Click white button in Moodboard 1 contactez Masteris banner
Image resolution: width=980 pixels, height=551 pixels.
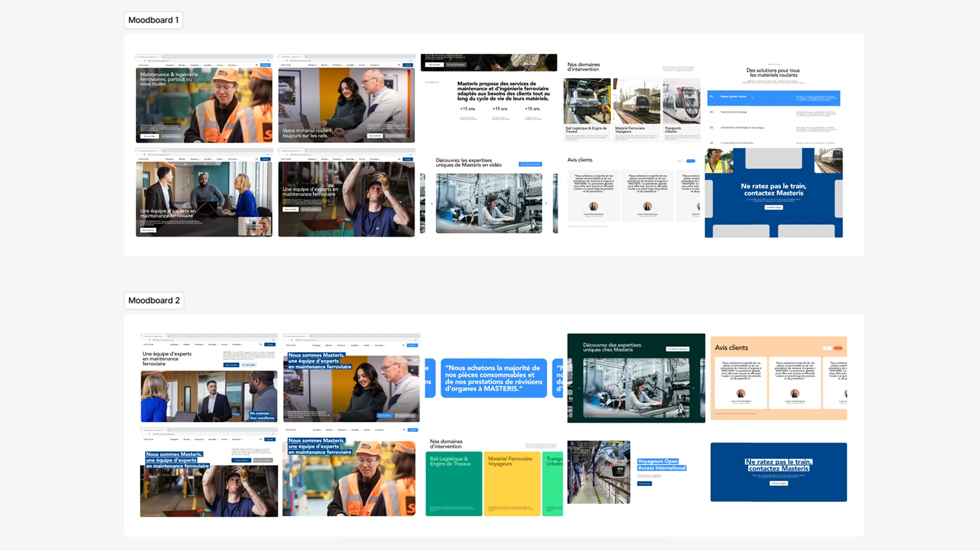pyautogui.click(x=773, y=208)
